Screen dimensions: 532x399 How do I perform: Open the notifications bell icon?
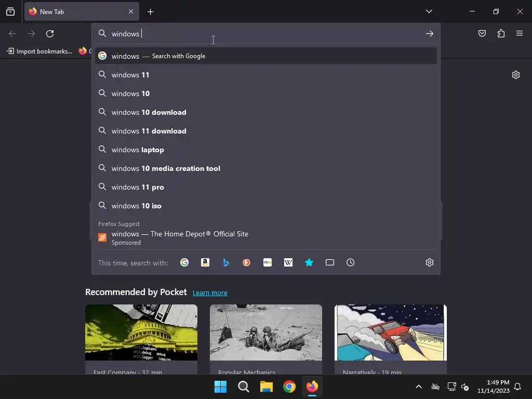point(518,387)
